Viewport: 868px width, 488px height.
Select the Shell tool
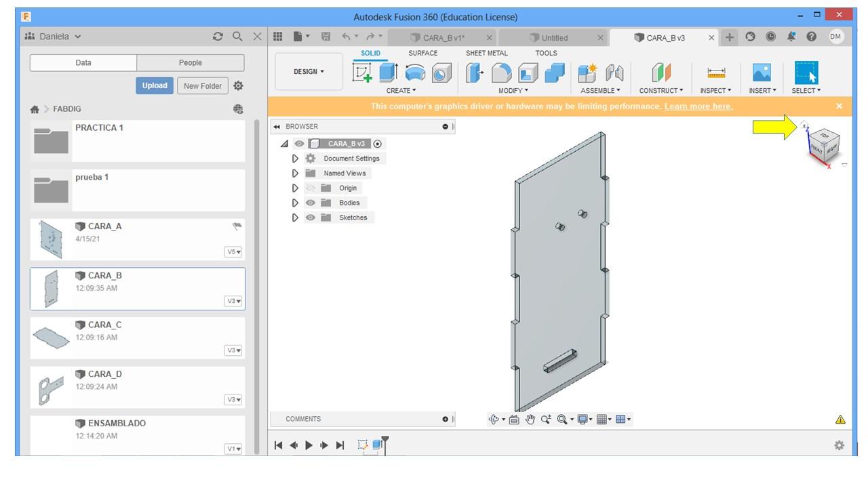528,72
